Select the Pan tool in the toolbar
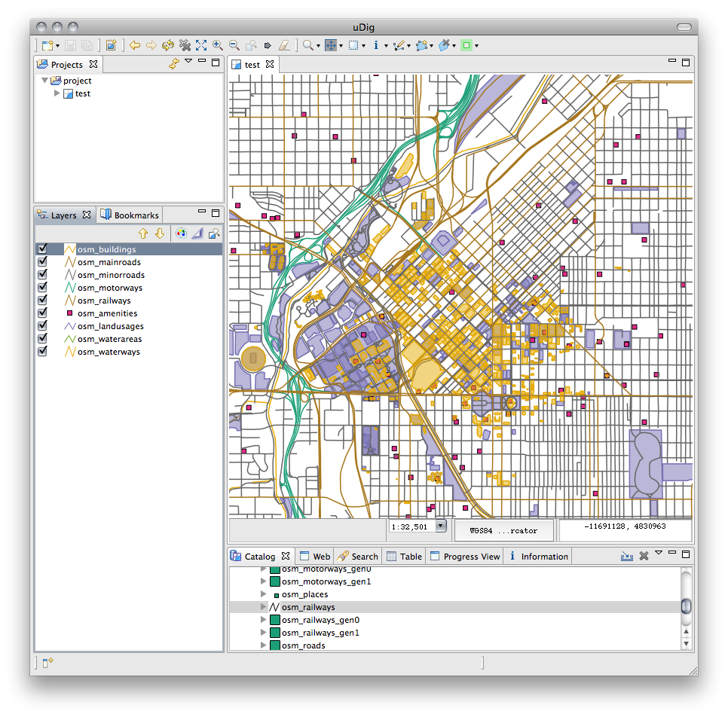The width and height of the screenshot is (728, 717). (331, 45)
